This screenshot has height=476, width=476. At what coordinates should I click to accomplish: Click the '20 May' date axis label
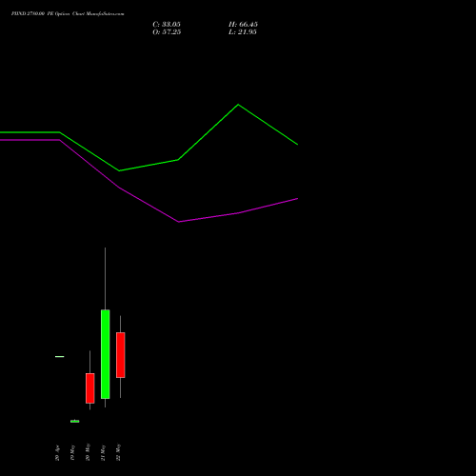(88, 452)
